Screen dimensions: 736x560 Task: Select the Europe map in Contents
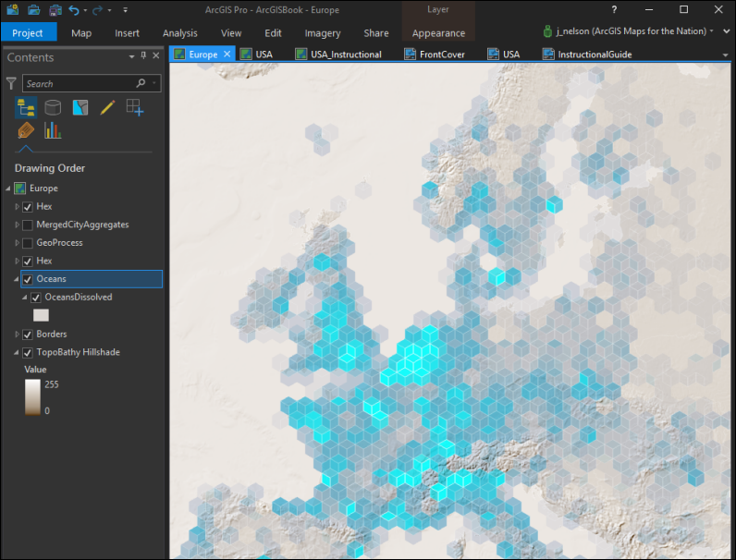click(43, 189)
